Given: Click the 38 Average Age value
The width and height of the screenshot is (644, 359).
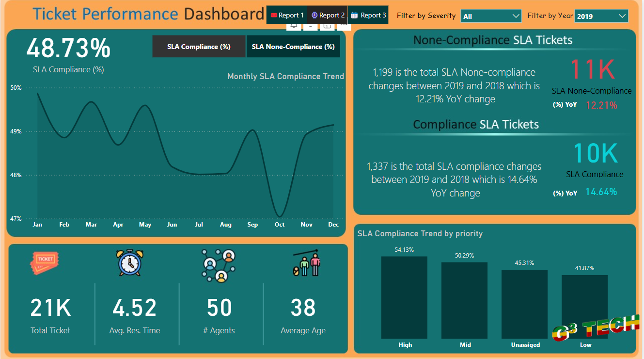Looking at the screenshot, I should pos(303,308).
